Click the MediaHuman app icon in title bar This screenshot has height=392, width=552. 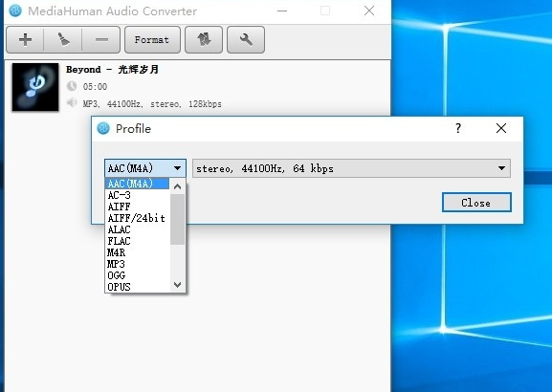15,11
